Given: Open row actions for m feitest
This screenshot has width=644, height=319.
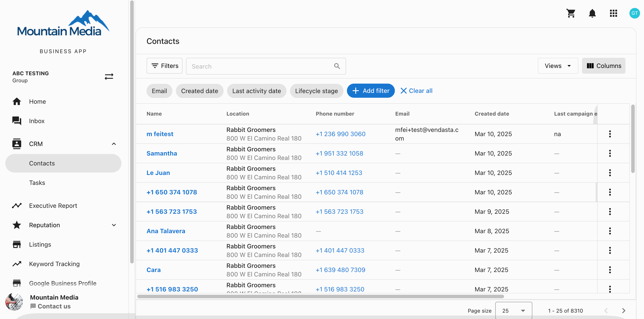Looking at the screenshot, I should [610, 134].
